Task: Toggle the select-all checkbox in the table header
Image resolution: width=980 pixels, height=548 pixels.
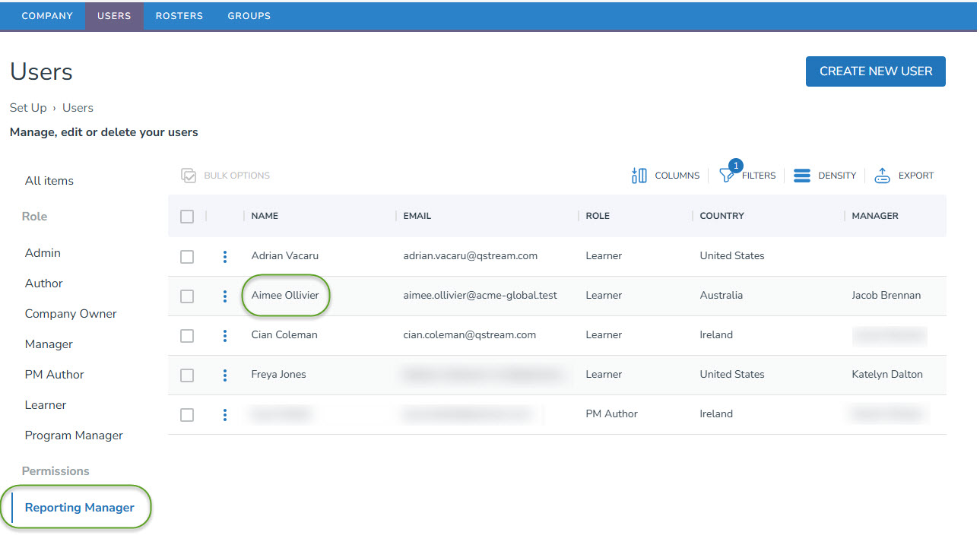Action: [x=187, y=217]
